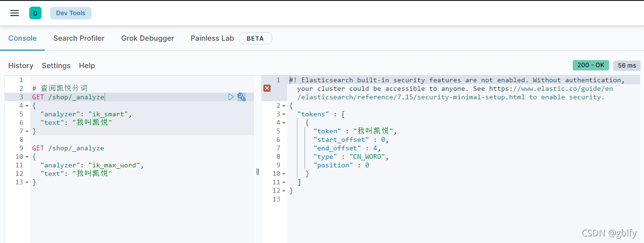644x243 pixels.
Task: Click the 200 - OK status badge
Action: point(591,65)
